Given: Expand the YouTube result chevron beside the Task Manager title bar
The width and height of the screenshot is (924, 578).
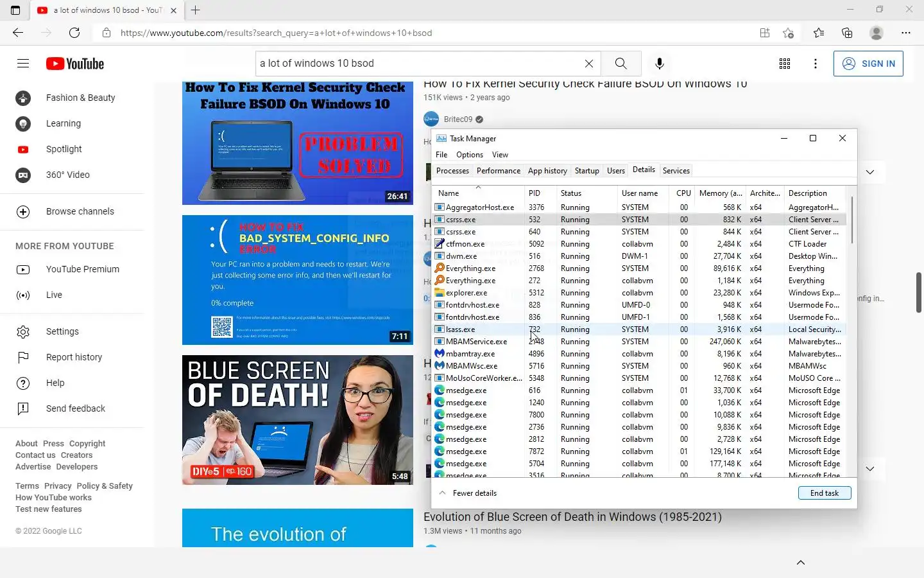Looking at the screenshot, I should click(870, 172).
